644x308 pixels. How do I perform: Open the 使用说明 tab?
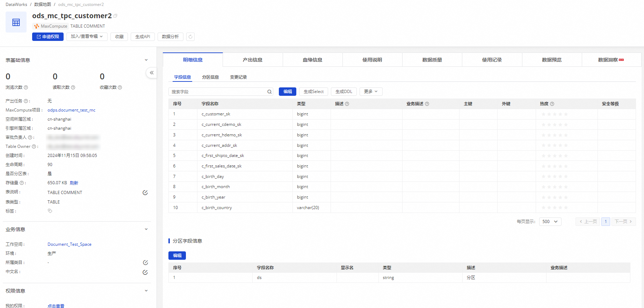pos(372,60)
